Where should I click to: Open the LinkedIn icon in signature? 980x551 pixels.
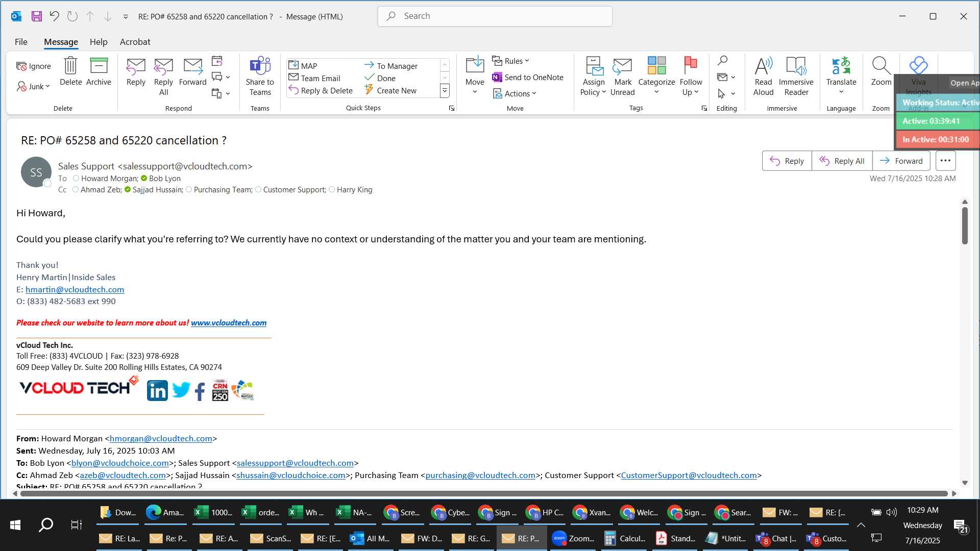pos(157,391)
